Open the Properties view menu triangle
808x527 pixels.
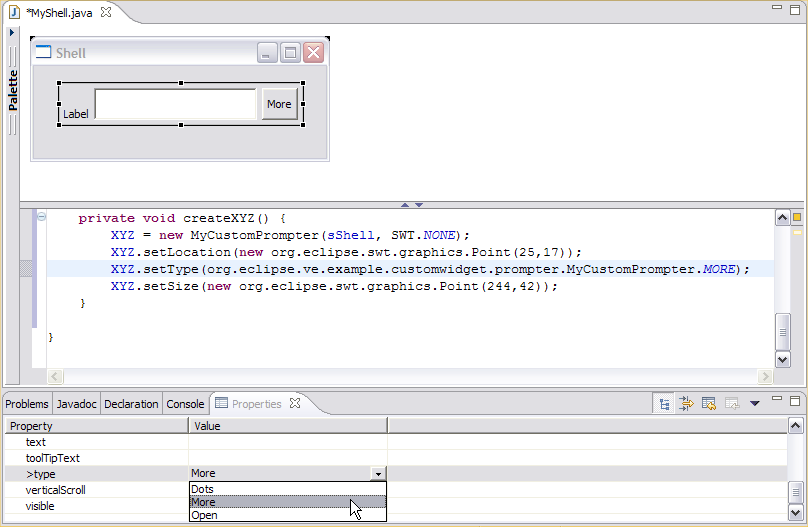click(x=755, y=403)
